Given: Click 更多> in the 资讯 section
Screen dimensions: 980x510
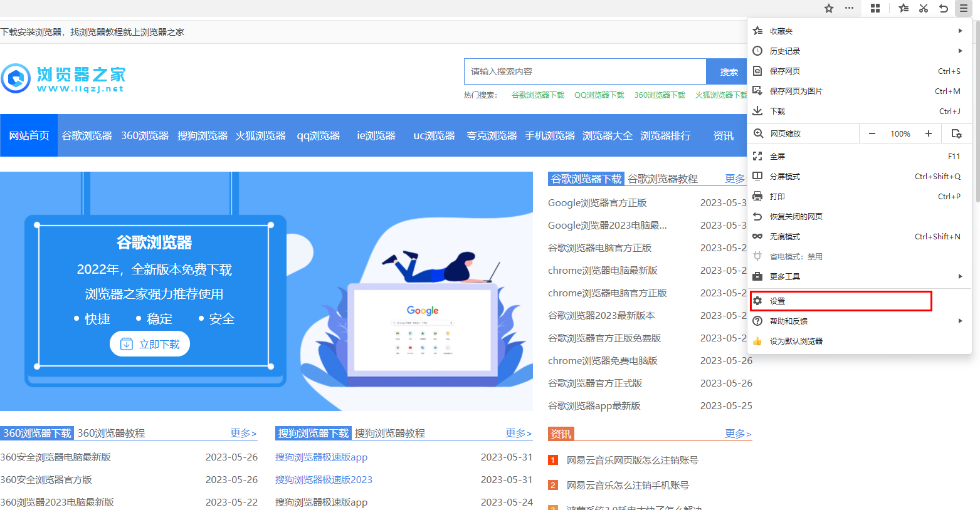Looking at the screenshot, I should click(738, 434).
